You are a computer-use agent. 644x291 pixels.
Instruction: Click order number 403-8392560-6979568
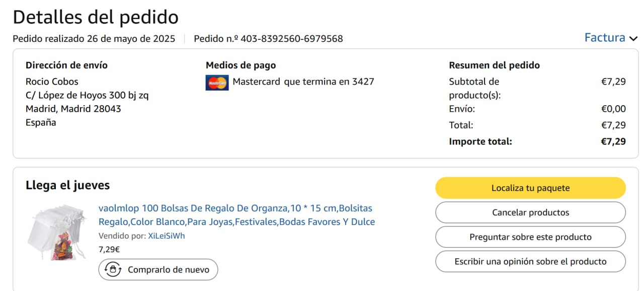click(x=291, y=39)
